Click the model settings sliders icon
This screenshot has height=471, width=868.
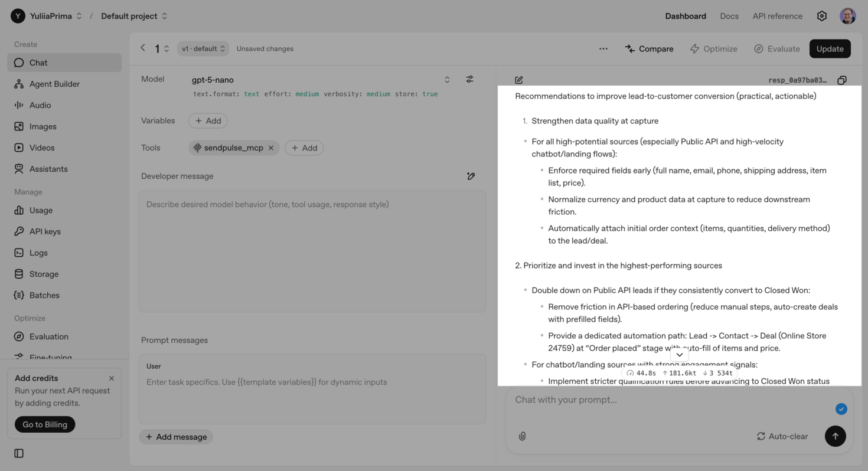(469, 79)
